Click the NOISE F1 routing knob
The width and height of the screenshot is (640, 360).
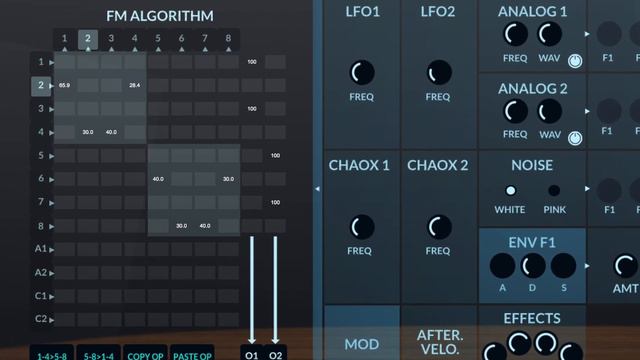coord(609,190)
